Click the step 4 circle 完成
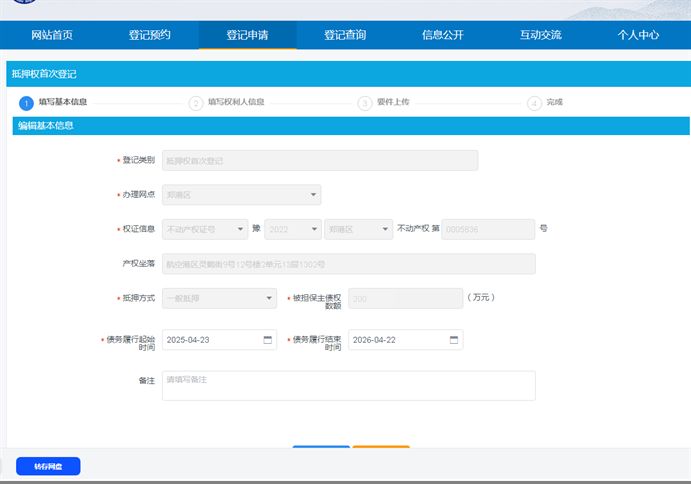Image resolution: width=691 pixels, height=484 pixels. [x=534, y=104]
